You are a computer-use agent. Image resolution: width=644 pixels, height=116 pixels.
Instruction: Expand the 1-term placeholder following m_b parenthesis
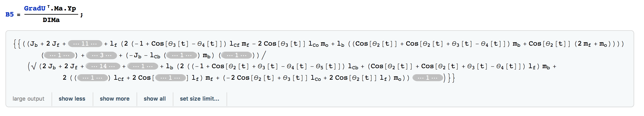pos(237,55)
